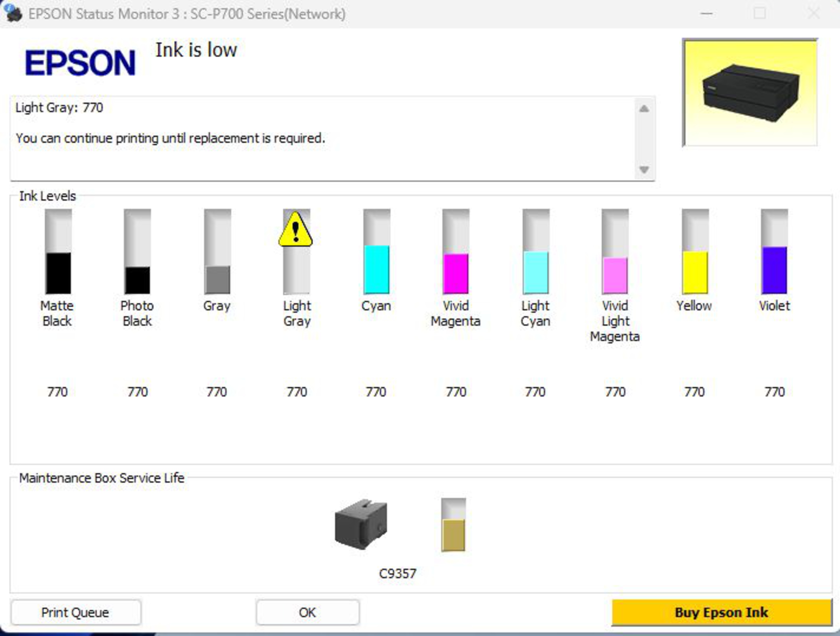This screenshot has width=840, height=636.
Task: Click the SC-P700 printer image thumbnail
Action: click(750, 92)
